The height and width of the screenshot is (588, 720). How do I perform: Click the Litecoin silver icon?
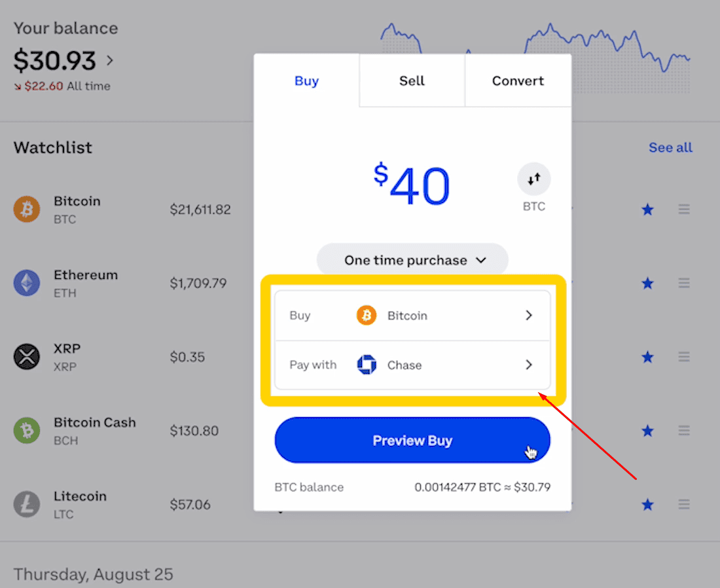27,504
